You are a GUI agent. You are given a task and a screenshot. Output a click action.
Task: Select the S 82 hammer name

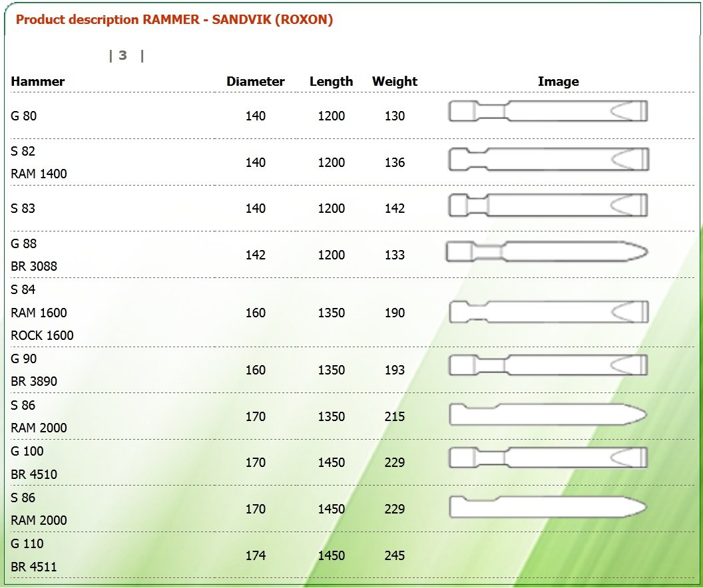pyautogui.click(x=23, y=152)
